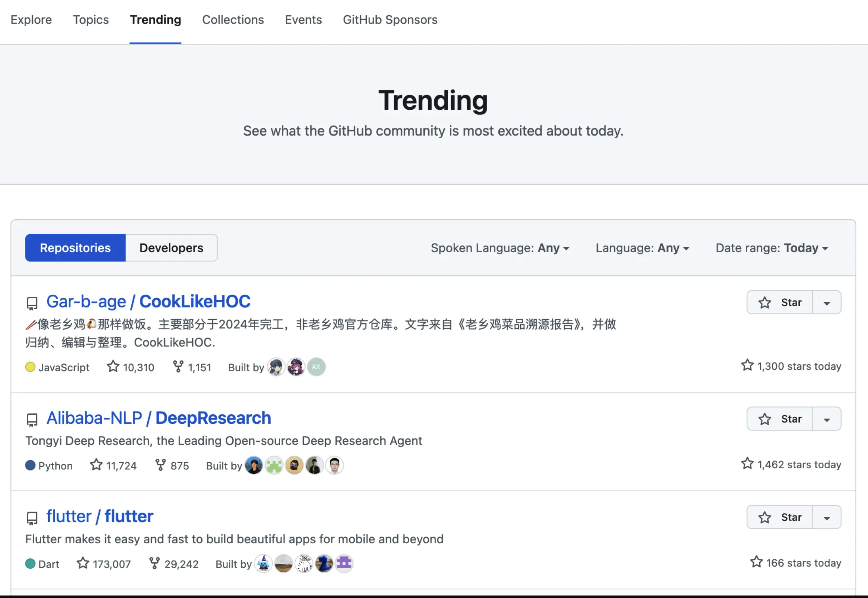Click the AX contributor avatar on CookLikeHOC
Image resolution: width=868 pixels, height=598 pixels.
316,367
